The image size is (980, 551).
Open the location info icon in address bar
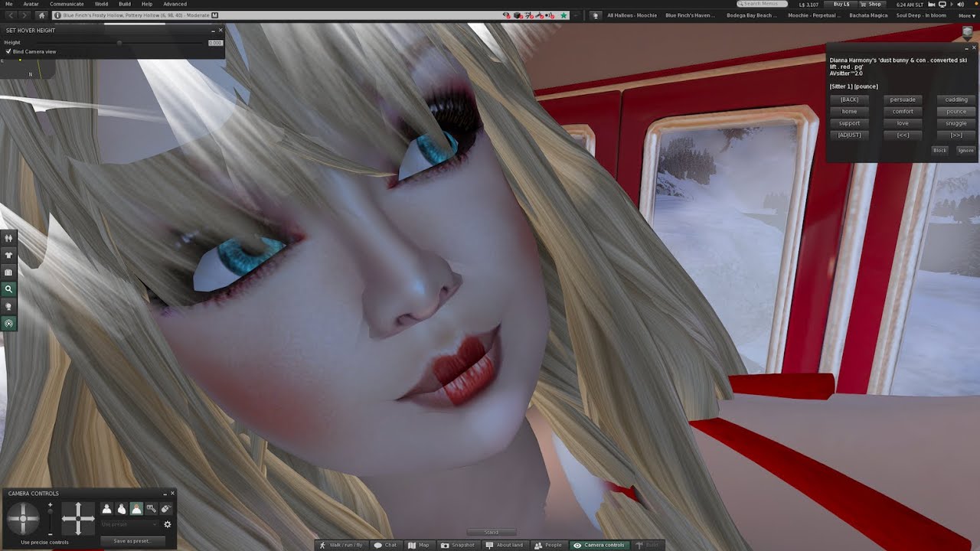tap(58, 15)
